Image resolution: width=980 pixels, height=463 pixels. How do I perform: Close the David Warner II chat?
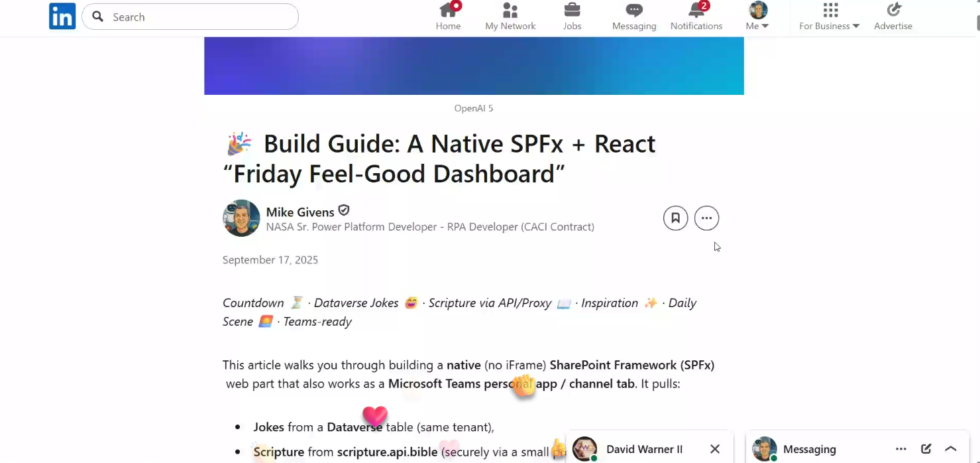(x=715, y=449)
